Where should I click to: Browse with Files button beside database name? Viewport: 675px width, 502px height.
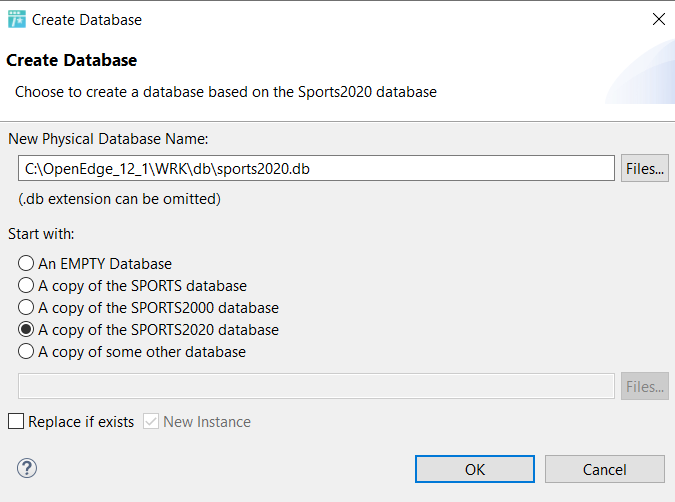click(x=644, y=168)
